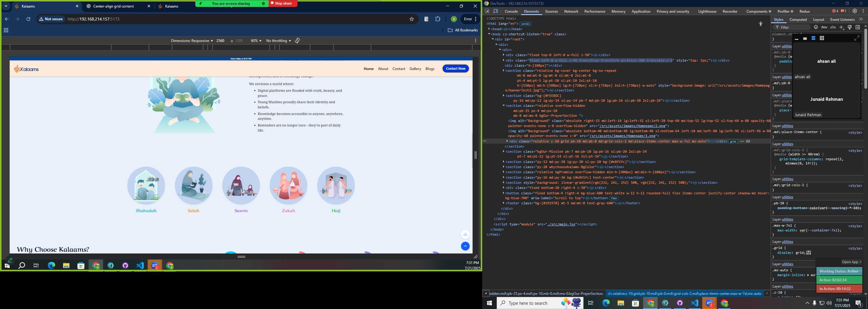Click the rotate device orientation icon

pyautogui.click(x=297, y=40)
